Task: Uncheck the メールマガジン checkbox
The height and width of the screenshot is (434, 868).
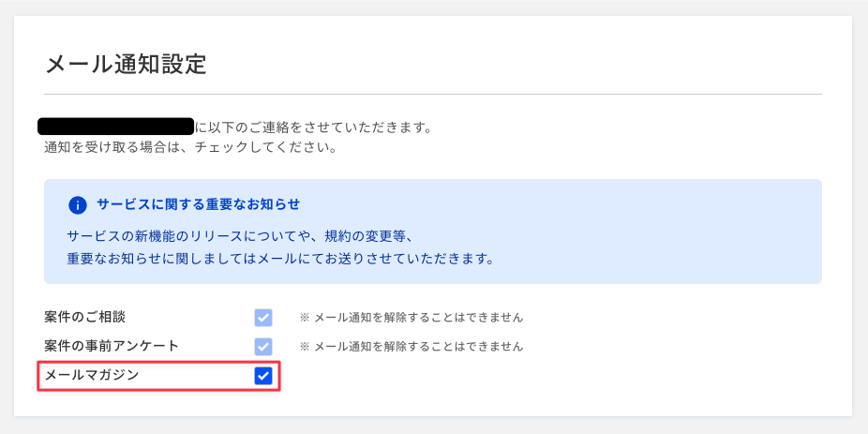Action: pyautogui.click(x=263, y=376)
